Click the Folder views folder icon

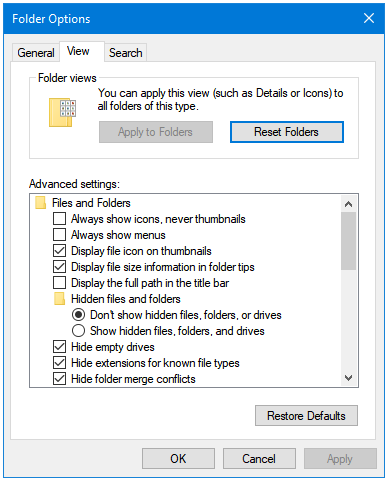(x=62, y=112)
